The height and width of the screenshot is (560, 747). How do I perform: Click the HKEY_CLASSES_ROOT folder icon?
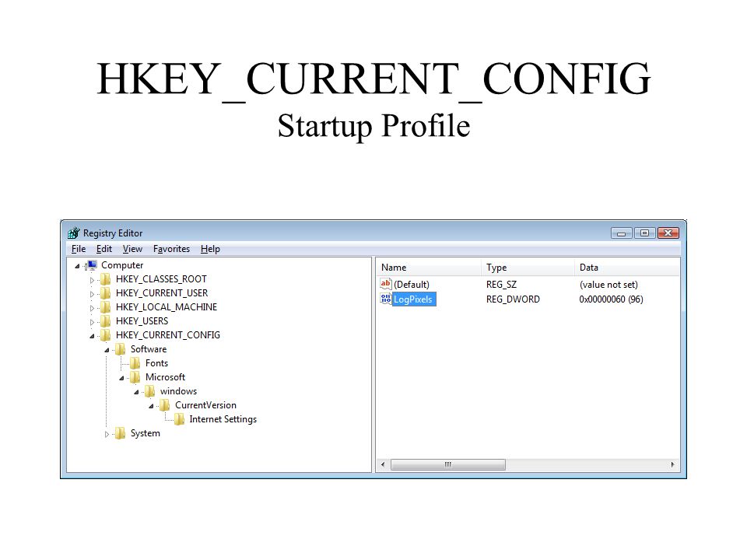pyautogui.click(x=106, y=279)
